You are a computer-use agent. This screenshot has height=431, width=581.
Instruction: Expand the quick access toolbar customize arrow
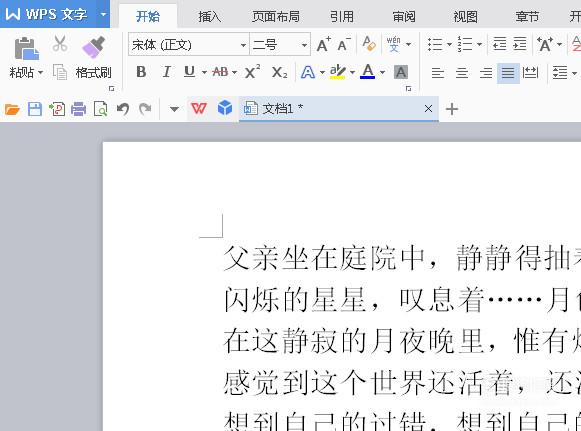(174, 109)
